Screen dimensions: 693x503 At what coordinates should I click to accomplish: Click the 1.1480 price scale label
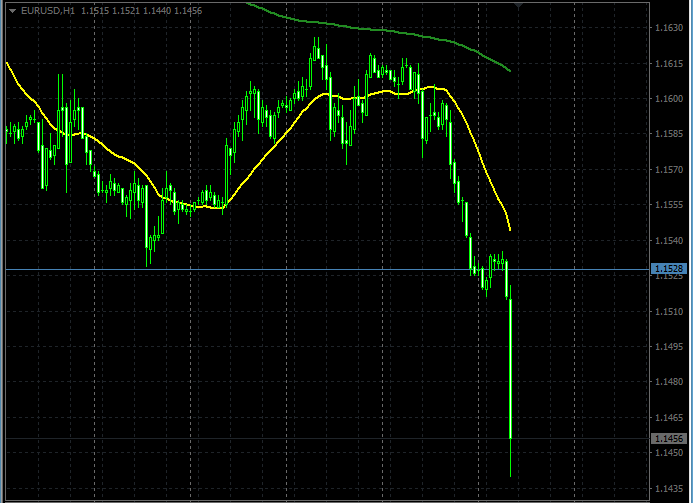point(669,382)
